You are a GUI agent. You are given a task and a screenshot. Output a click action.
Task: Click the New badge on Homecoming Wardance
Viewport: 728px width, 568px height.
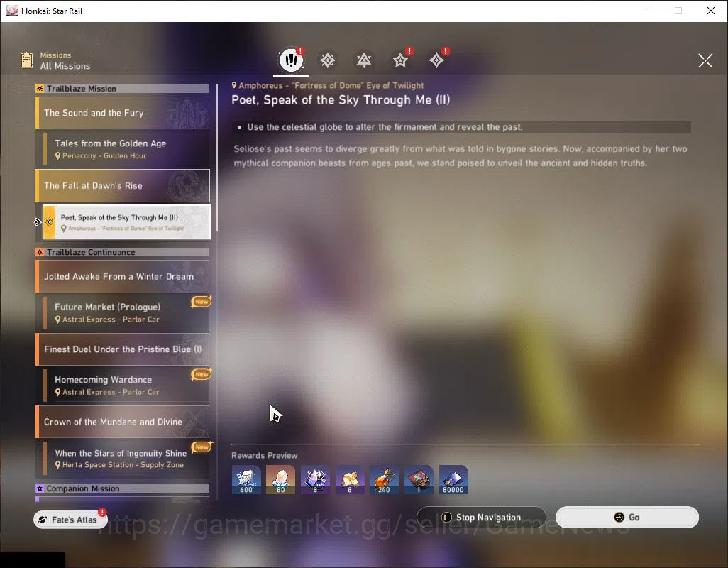202,374
